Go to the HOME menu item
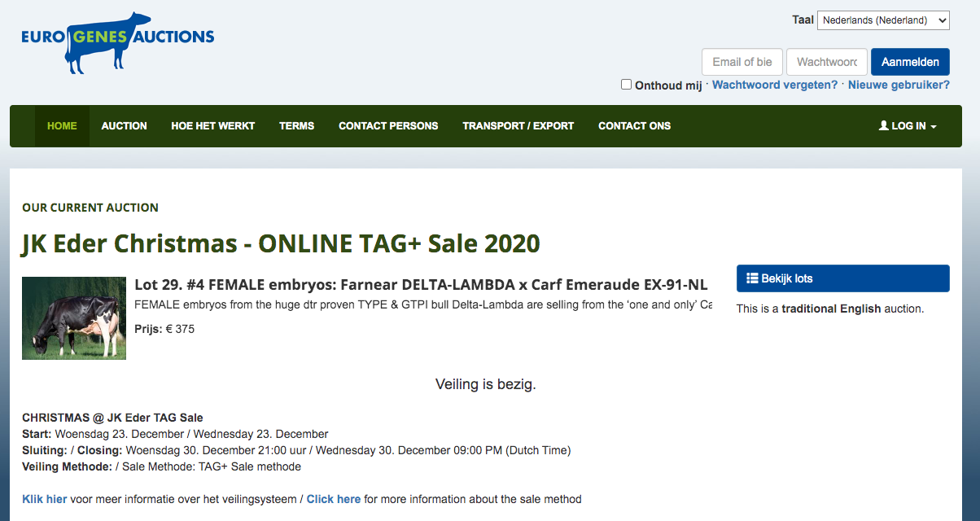The image size is (980, 521). [x=62, y=126]
